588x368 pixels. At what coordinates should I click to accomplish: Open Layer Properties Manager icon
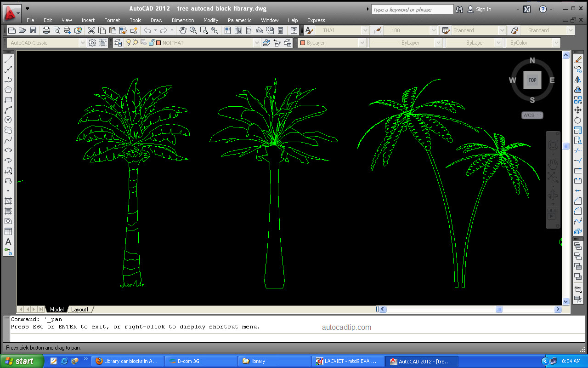pyautogui.click(x=119, y=43)
